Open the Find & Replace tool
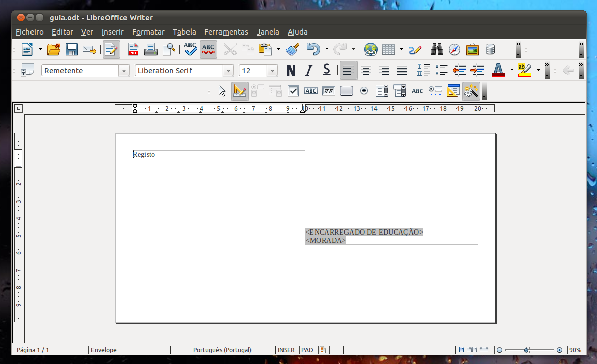This screenshot has width=597, height=364. pos(436,49)
